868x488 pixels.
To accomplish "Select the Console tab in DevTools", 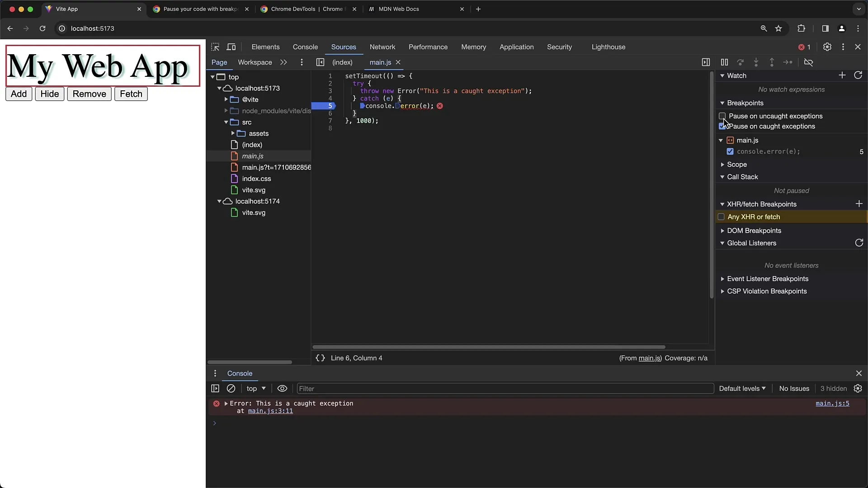I will pyautogui.click(x=305, y=47).
